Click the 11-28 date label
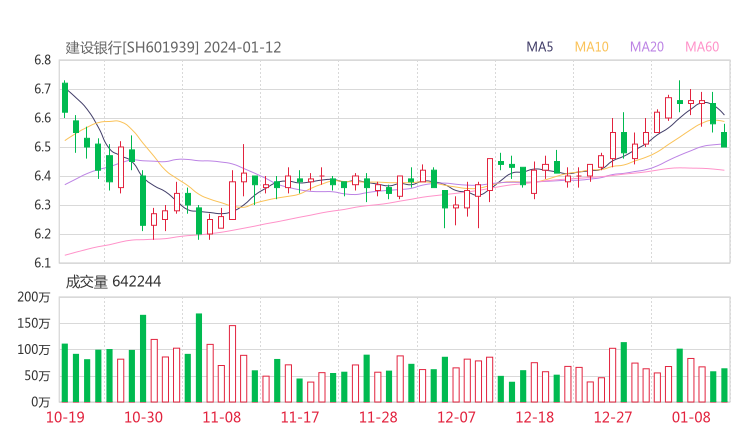This screenshot has height=440, width=740. pyautogui.click(x=378, y=417)
